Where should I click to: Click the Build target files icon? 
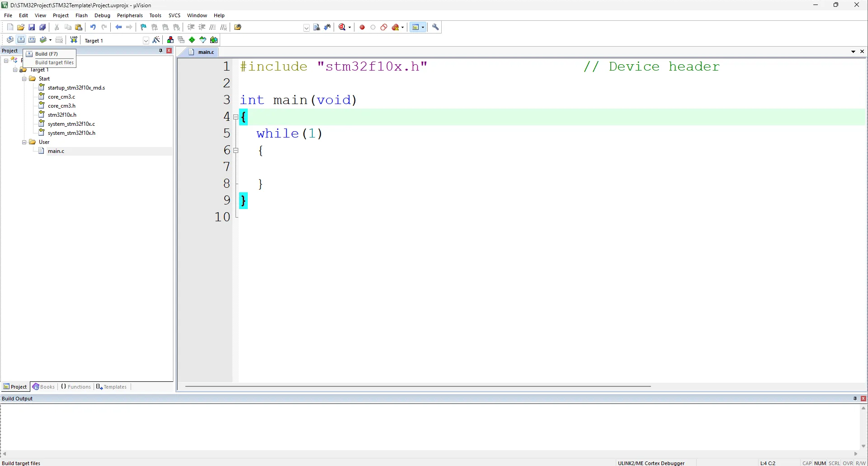(x=21, y=40)
